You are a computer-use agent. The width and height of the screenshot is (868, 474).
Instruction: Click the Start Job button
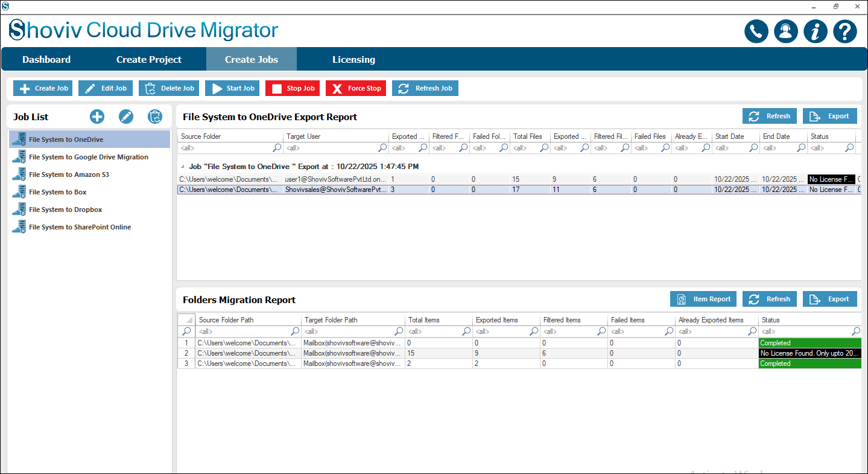coord(232,88)
